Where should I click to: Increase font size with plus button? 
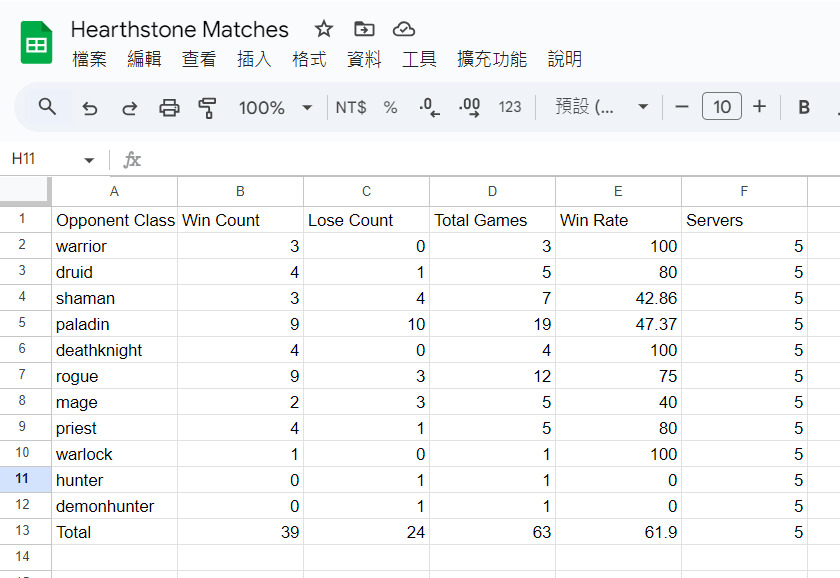click(x=759, y=107)
